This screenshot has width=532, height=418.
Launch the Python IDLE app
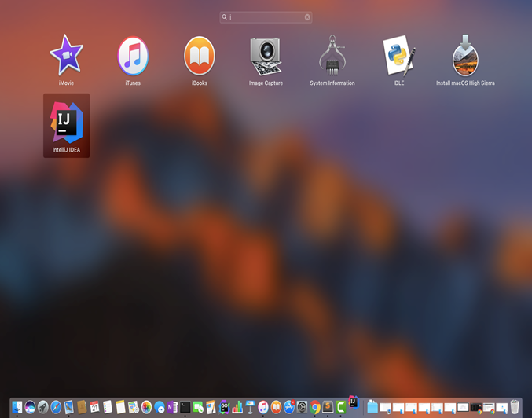coord(398,56)
